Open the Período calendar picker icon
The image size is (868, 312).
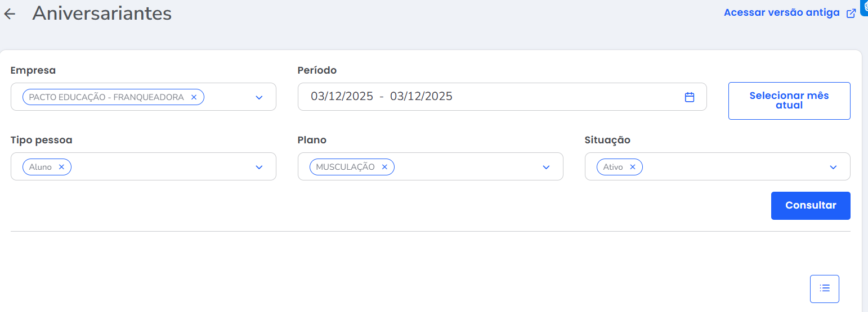pyautogui.click(x=690, y=97)
